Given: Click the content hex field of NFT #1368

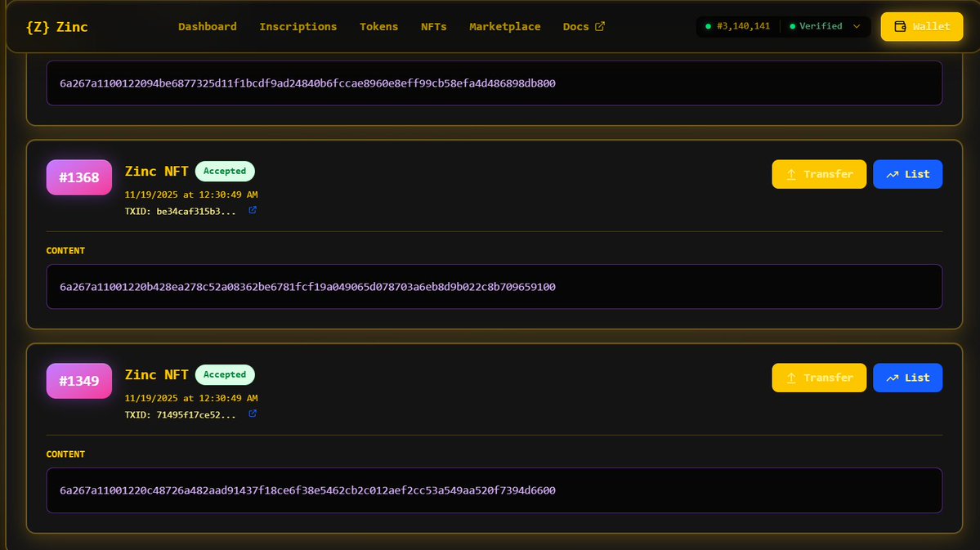Looking at the screenshot, I should (494, 286).
